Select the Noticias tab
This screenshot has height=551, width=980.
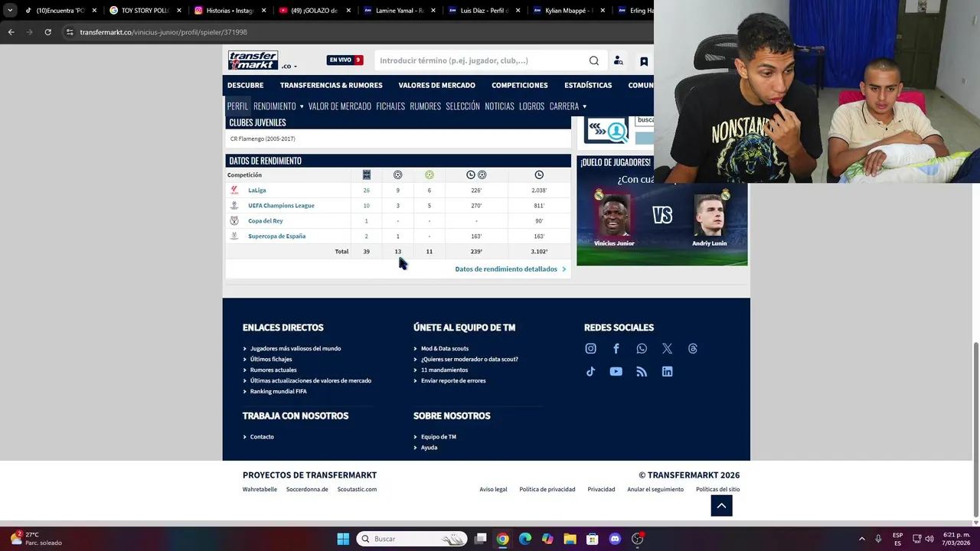click(499, 106)
